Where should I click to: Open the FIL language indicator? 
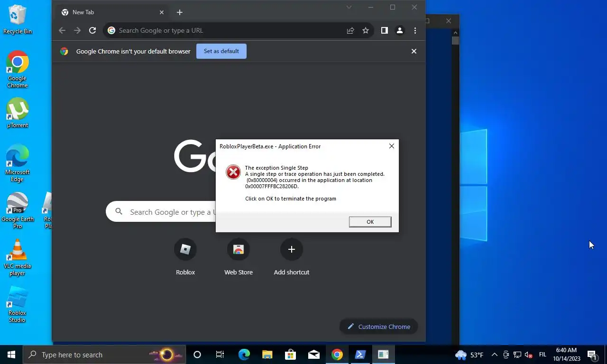pos(543,355)
